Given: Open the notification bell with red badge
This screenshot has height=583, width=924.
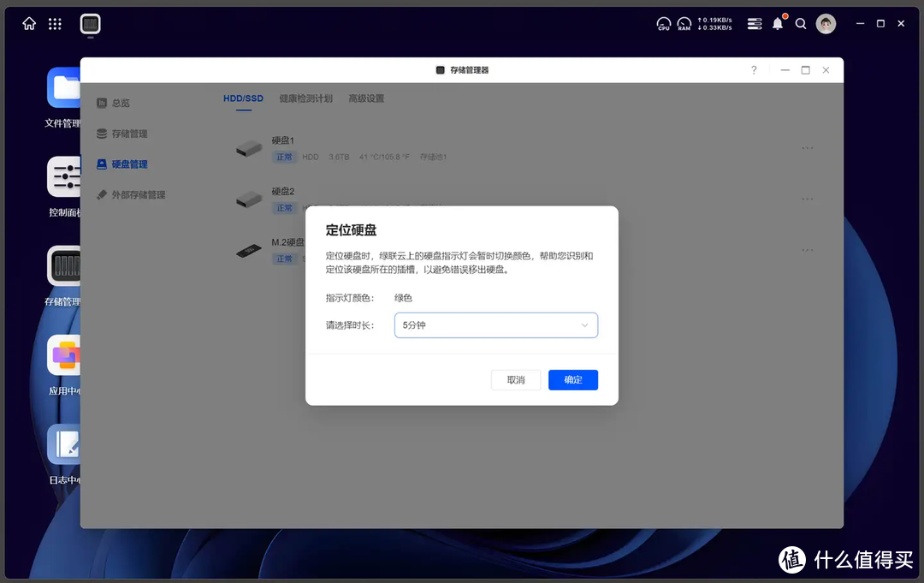Looking at the screenshot, I should click(777, 24).
